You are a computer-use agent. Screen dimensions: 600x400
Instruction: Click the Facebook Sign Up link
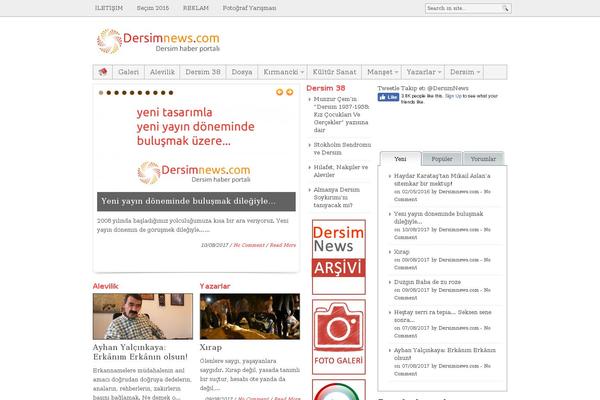(x=453, y=96)
